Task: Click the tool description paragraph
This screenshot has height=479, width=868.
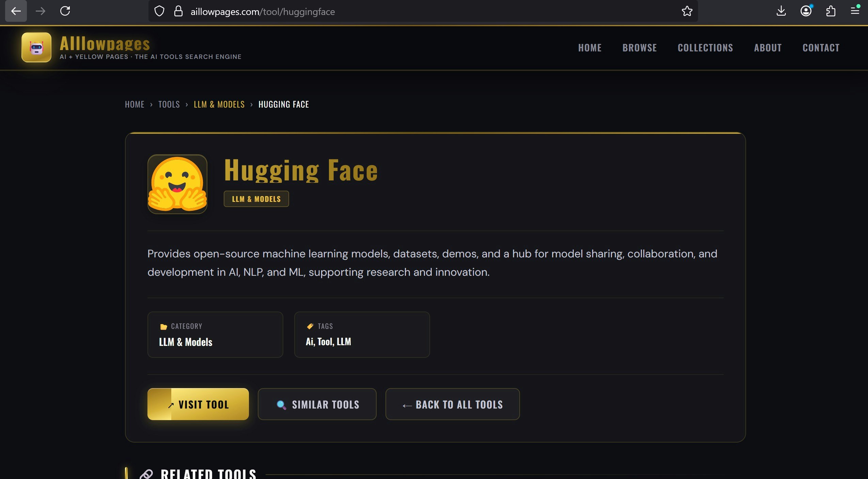Action: [432, 263]
